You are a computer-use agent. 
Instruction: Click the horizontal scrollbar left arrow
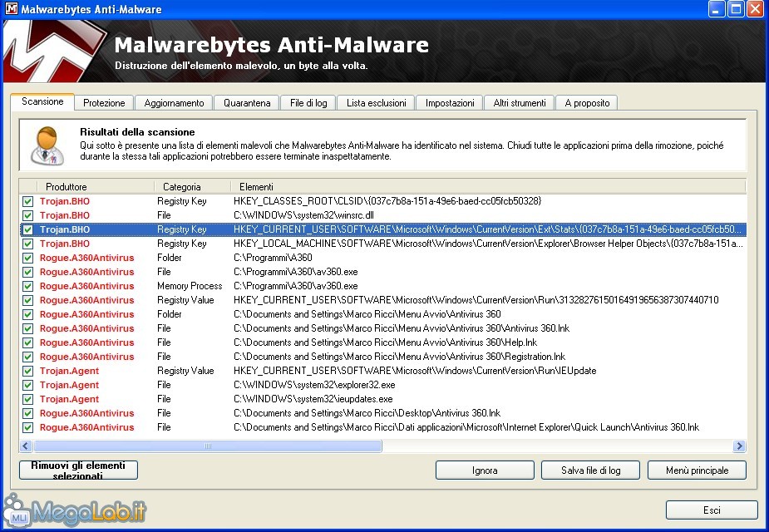point(26,446)
